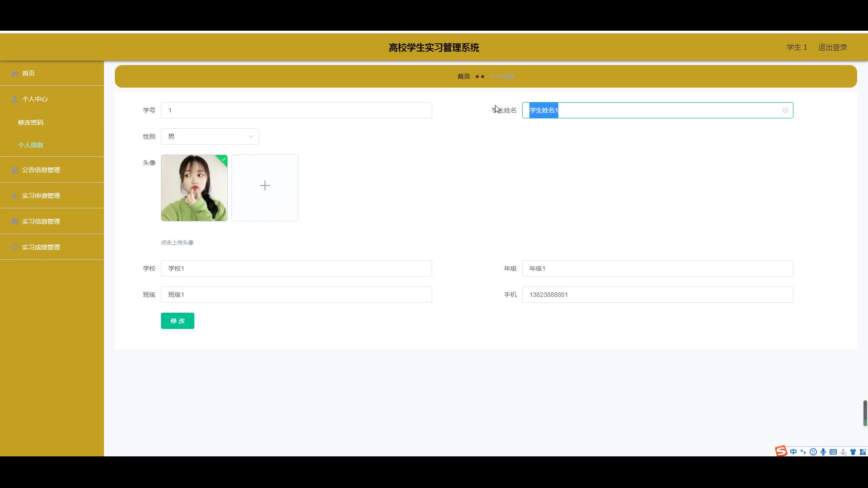
Task: Toggle the 中 Chinese input mode icon
Action: point(793,452)
